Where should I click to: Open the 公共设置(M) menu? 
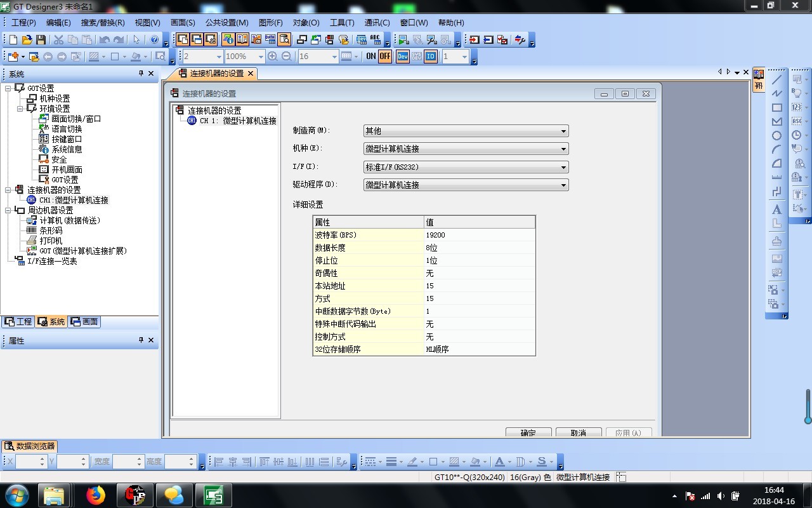[226, 23]
